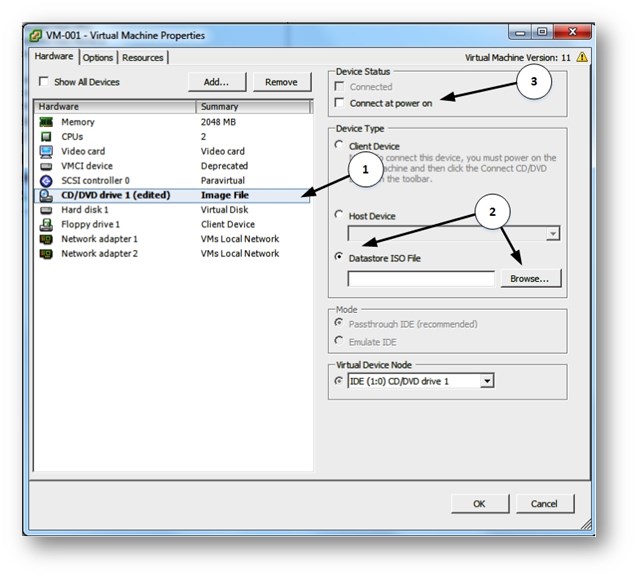Select the Floppy drive 1 icon
Screen dimensions: 638x579
[46, 225]
